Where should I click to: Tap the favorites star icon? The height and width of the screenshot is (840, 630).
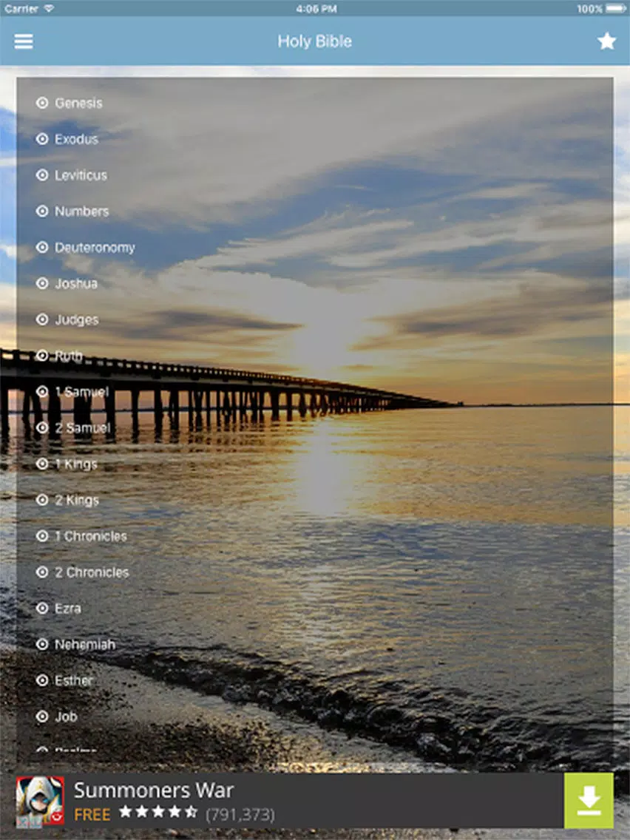click(606, 41)
